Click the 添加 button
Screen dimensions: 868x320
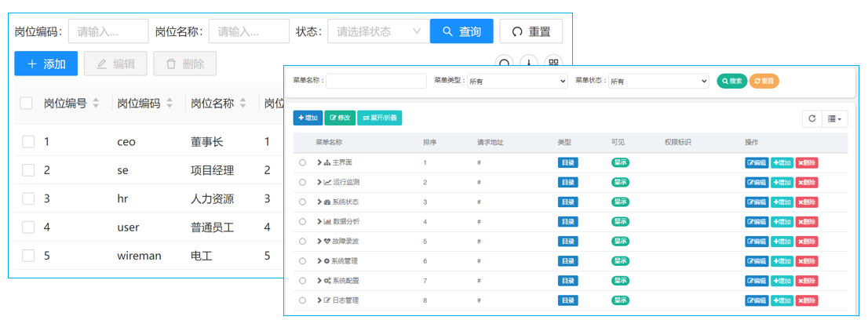click(x=46, y=64)
